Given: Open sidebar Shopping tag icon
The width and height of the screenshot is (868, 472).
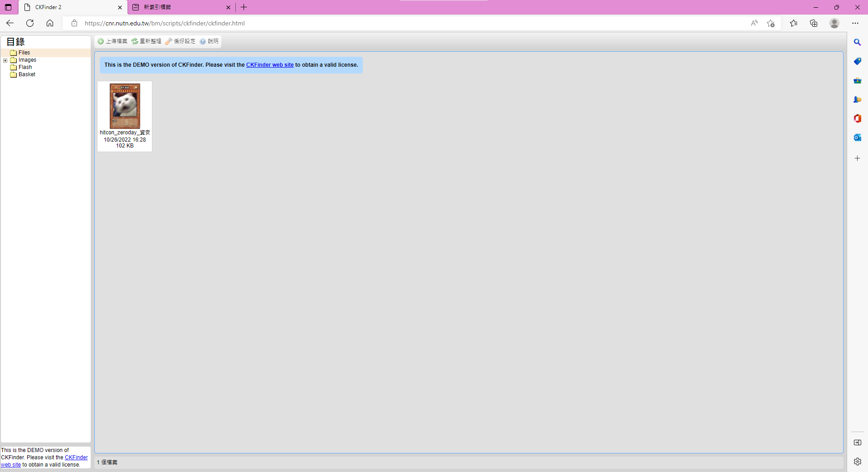Looking at the screenshot, I should 857,61.
